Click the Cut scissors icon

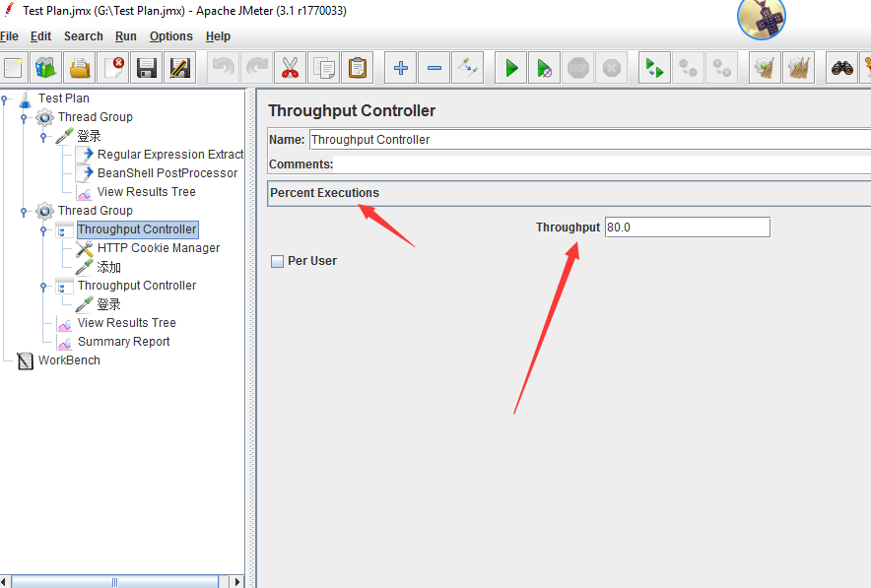click(290, 68)
